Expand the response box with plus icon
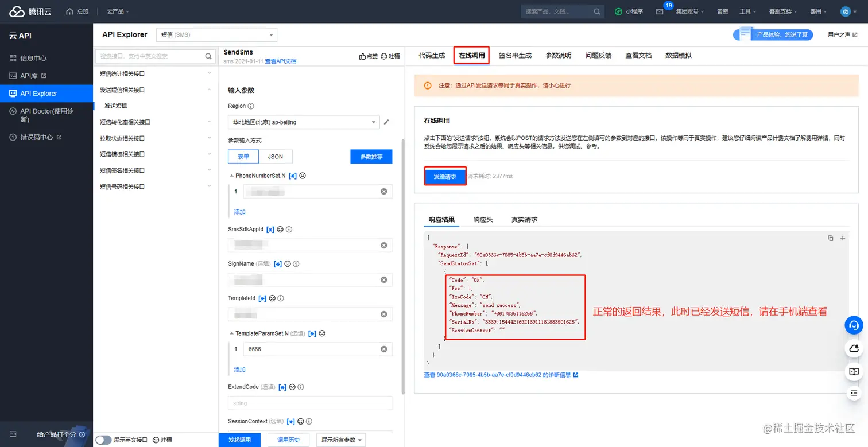This screenshot has width=868, height=447. [843, 238]
